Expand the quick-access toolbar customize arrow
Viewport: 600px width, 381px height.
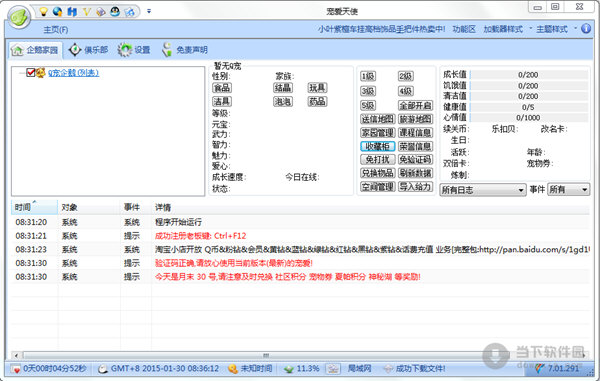click(149, 11)
